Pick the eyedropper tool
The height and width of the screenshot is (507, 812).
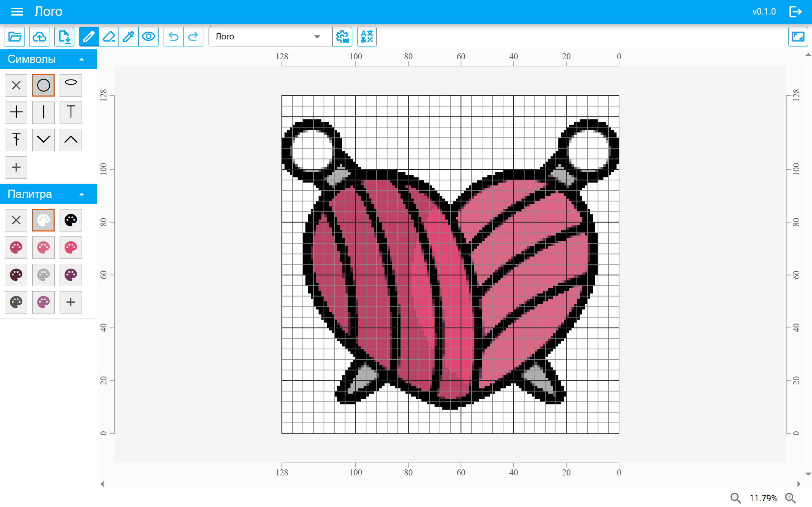pos(128,37)
